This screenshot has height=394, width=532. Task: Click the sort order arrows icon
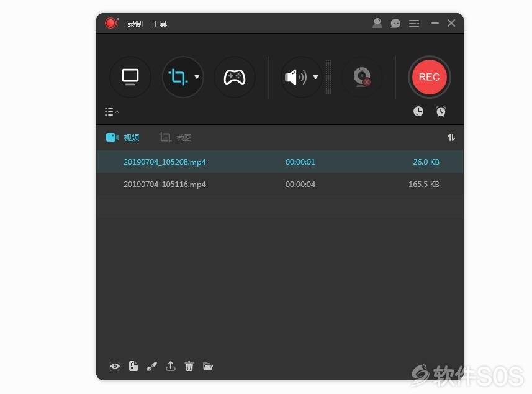[x=451, y=137]
